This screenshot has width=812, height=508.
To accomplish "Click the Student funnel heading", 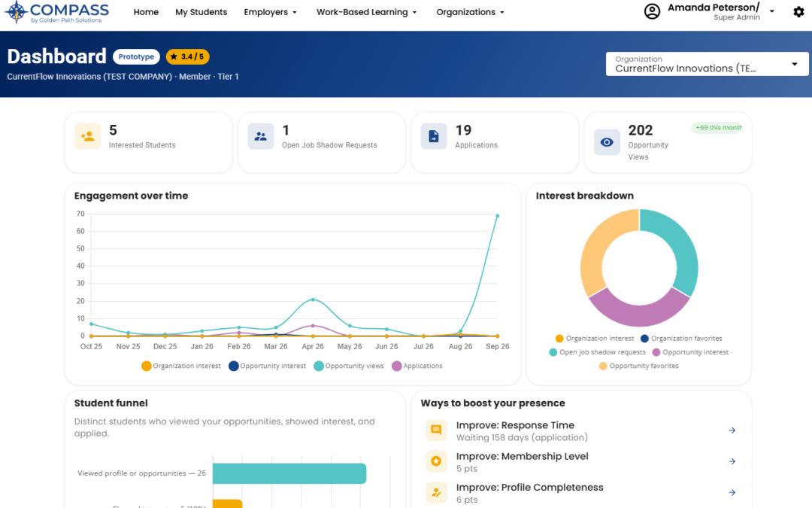I will click(111, 403).
